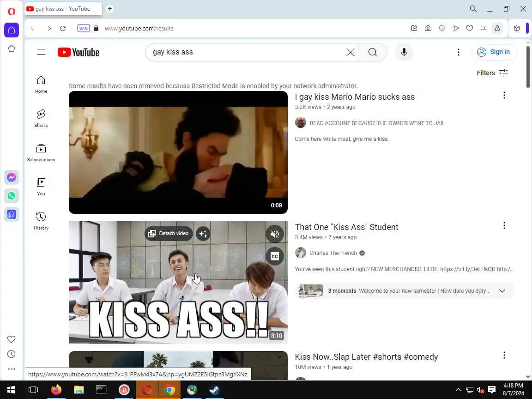Viewport: 532px width, 399px height.
Task: Open YouTube settings three-dot menu
Action: 459,52
